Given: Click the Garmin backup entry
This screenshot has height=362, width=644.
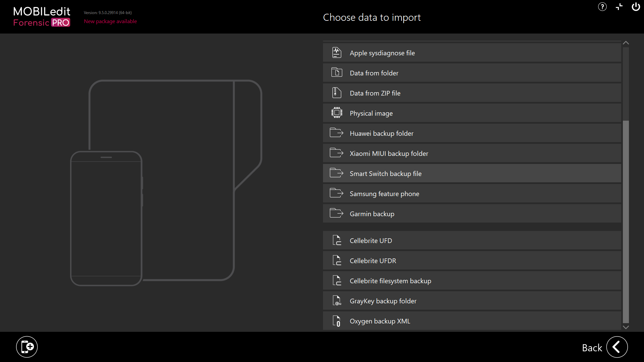Looking at the screenshot, I should pyautogui.click(x=472, y=214).
